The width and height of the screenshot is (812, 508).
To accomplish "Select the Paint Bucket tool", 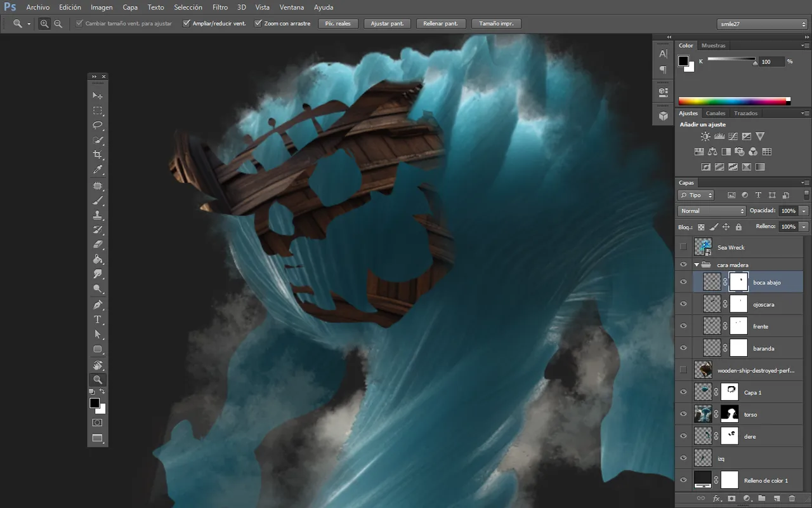I will coord(97,259).
